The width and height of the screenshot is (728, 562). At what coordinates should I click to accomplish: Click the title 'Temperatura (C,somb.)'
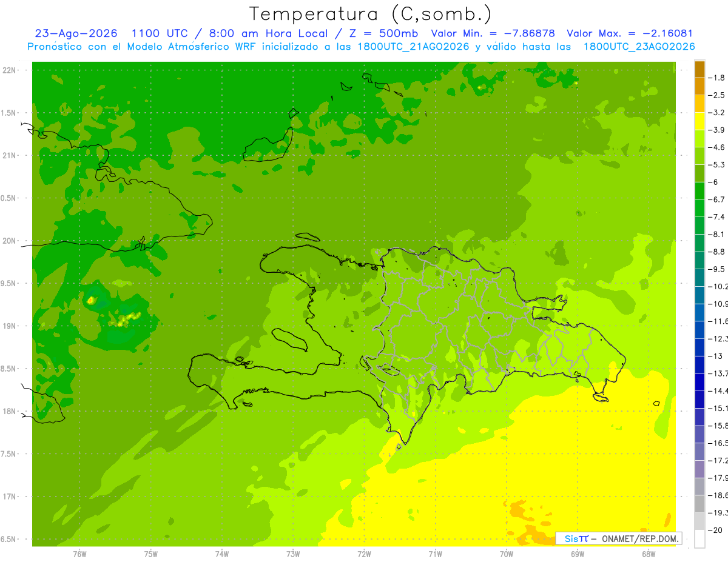coord(371,14)
